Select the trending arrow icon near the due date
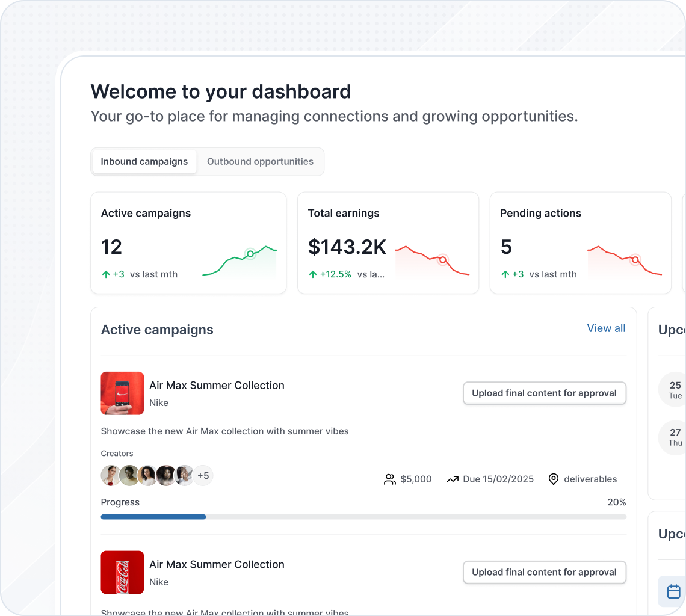Image resolution: width=686 pixels, height=616 pixels. click(x=453, y=479)
